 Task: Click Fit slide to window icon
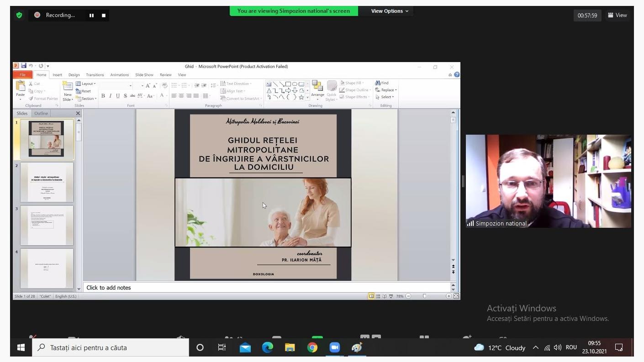click(456, 296)
